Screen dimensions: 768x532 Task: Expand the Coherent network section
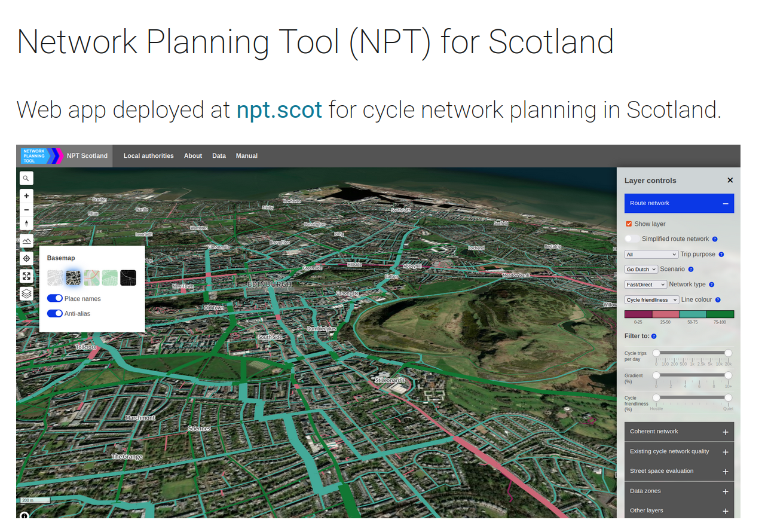[x=680, y=432]
